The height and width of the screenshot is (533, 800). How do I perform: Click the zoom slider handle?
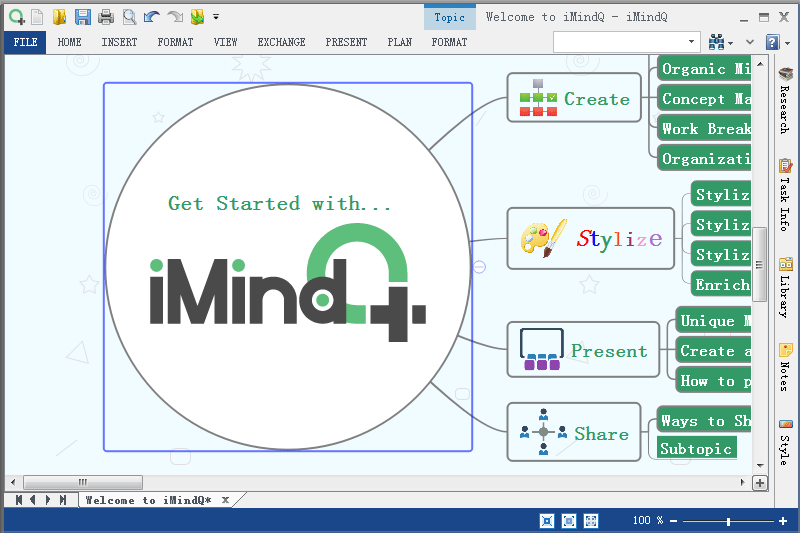tap(729, 521)
